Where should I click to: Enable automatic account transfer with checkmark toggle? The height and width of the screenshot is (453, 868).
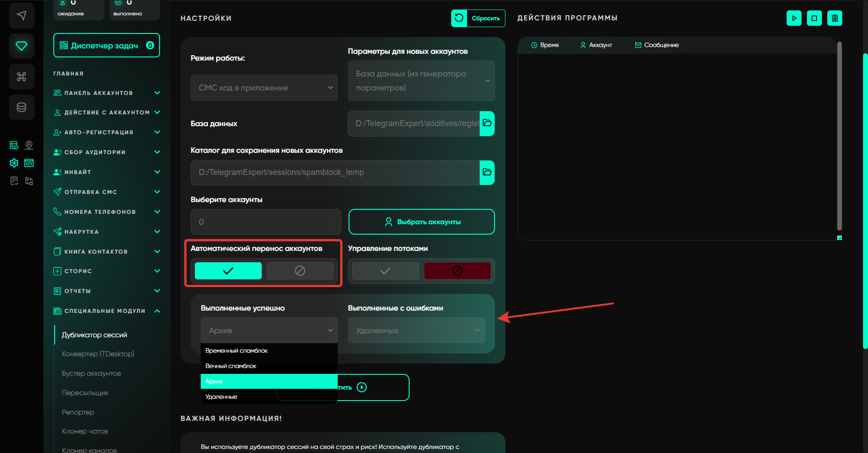(228, 271)
